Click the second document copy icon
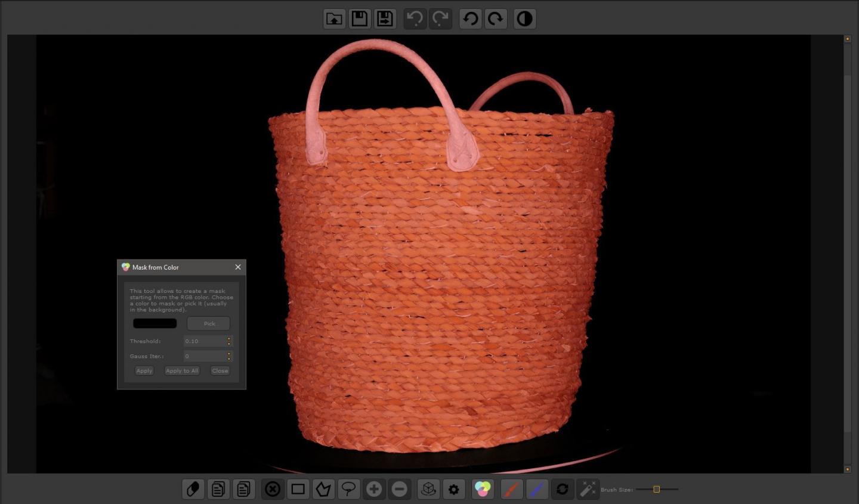The height and width of the screenshot is (504, 859). pyautogui.click(x=243, y=489)
